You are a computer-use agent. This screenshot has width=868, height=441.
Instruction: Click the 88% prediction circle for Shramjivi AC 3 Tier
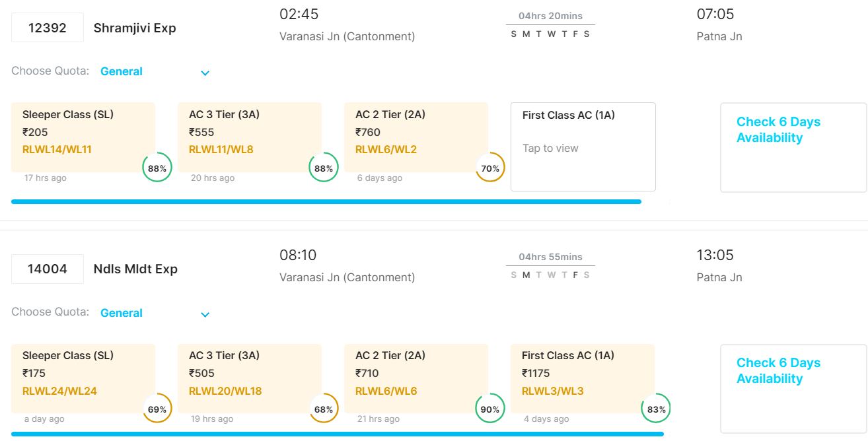[324, 168]
